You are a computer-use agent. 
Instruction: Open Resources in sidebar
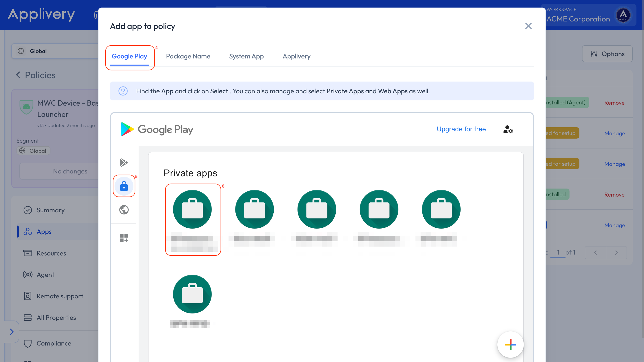[51, 253]
